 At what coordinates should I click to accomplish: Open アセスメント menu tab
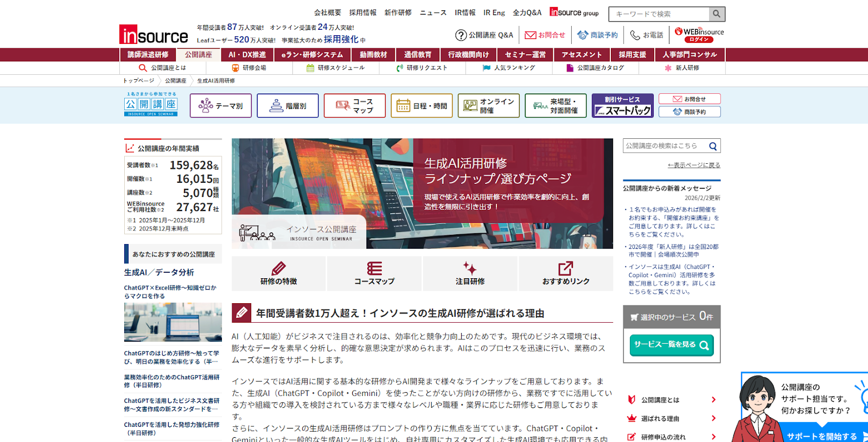click(582, 55)
